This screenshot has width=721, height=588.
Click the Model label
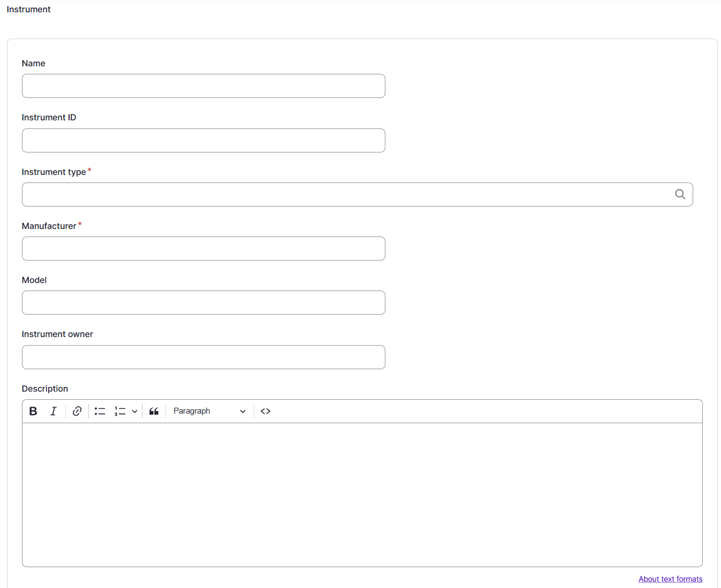point(34,280)
